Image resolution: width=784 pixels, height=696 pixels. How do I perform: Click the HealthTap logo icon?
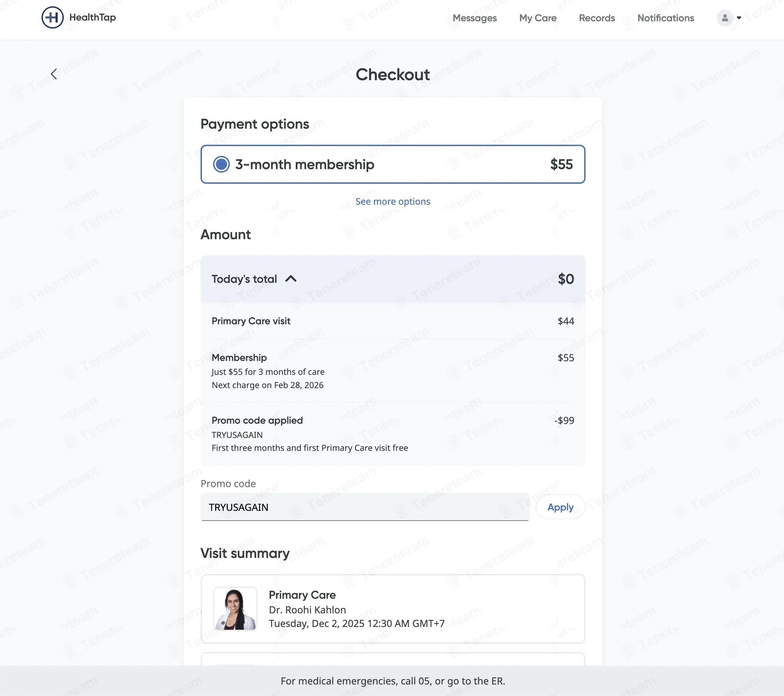pos(52,18)
